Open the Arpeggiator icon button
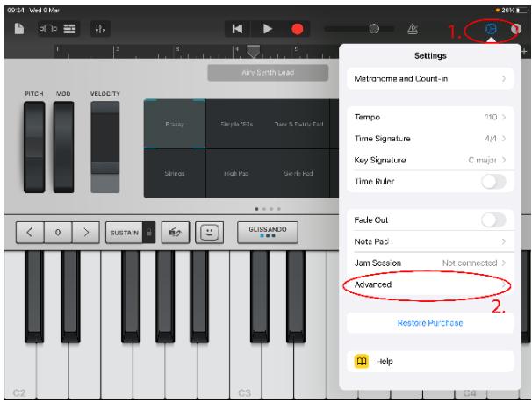Screen dimensions: 532x403 [176, 233]
